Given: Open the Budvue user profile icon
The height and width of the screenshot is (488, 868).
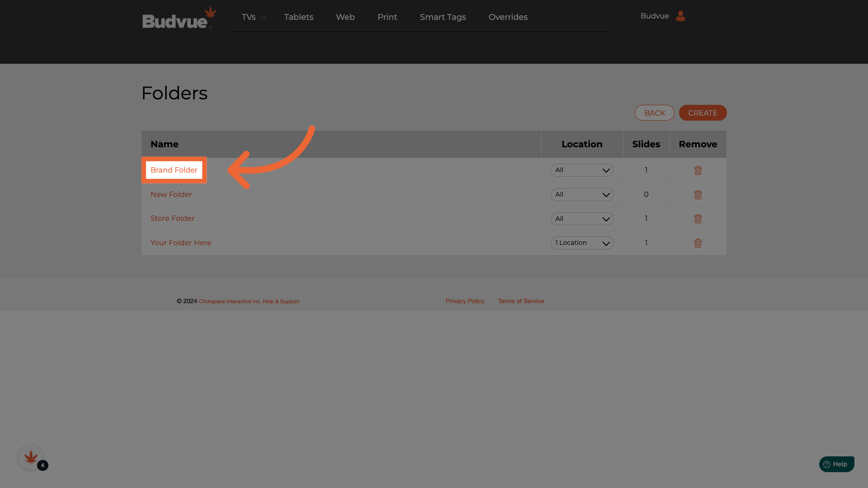Looking at the screenshot, I should pyautogui.click(x=680, y=16).
